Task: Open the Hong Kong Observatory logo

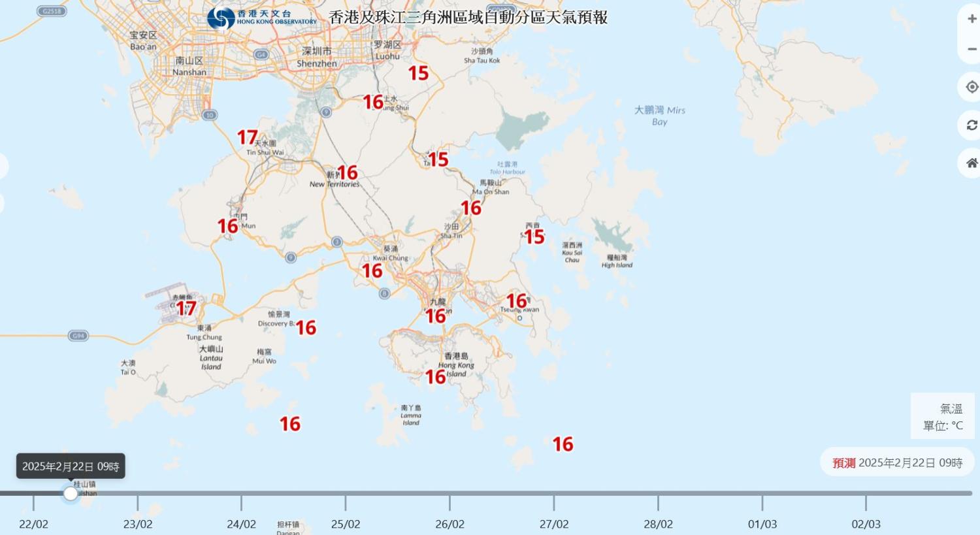Action: [262, 18]
